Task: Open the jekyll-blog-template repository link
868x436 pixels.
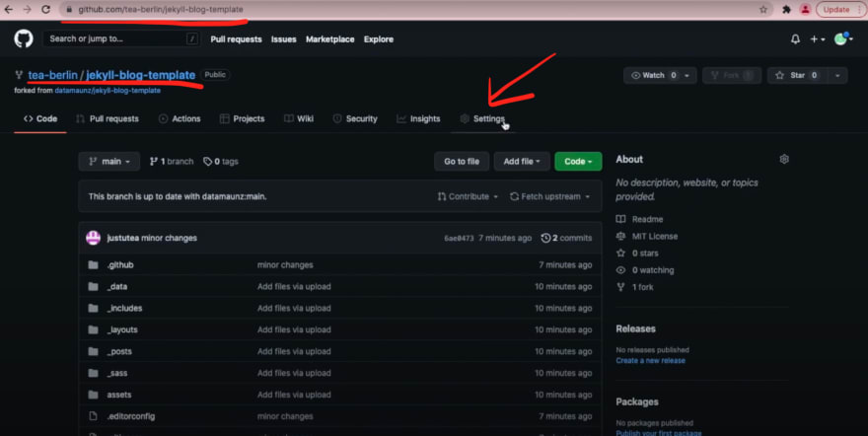Action: tap(141, 75)
